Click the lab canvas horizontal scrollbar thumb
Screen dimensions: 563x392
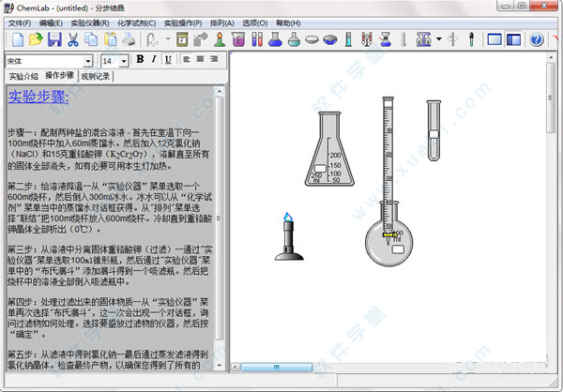tap(277, 367)
